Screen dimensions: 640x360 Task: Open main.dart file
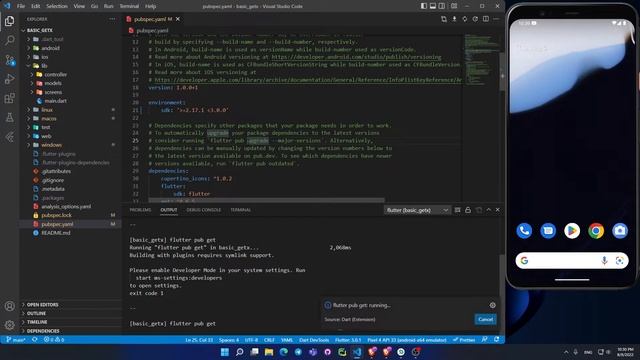(56, 101)
